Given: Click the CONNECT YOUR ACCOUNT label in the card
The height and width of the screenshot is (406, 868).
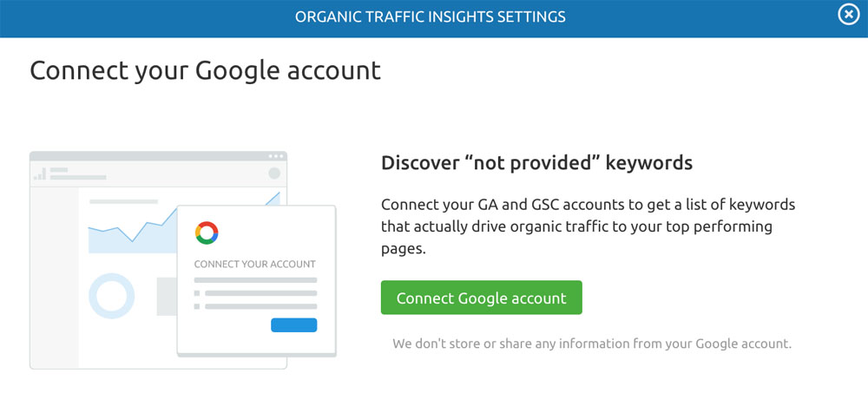Looking at the screenshot, I should [254, 265].
